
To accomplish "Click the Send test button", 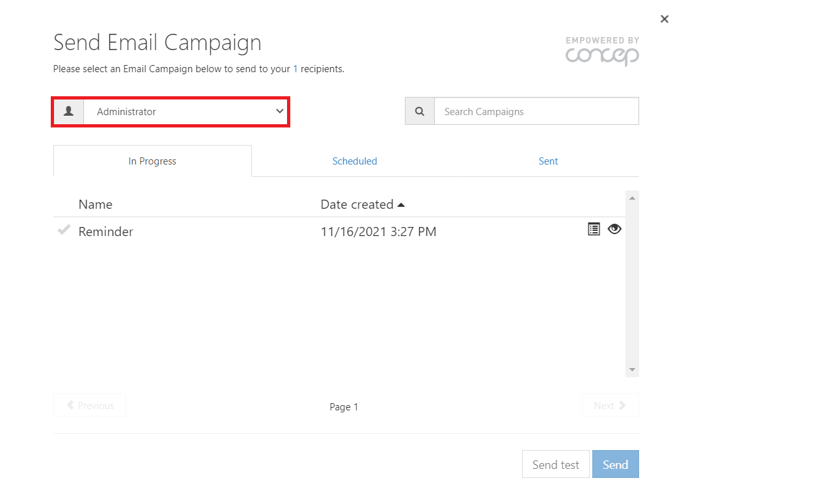I will tap(556, 464).
